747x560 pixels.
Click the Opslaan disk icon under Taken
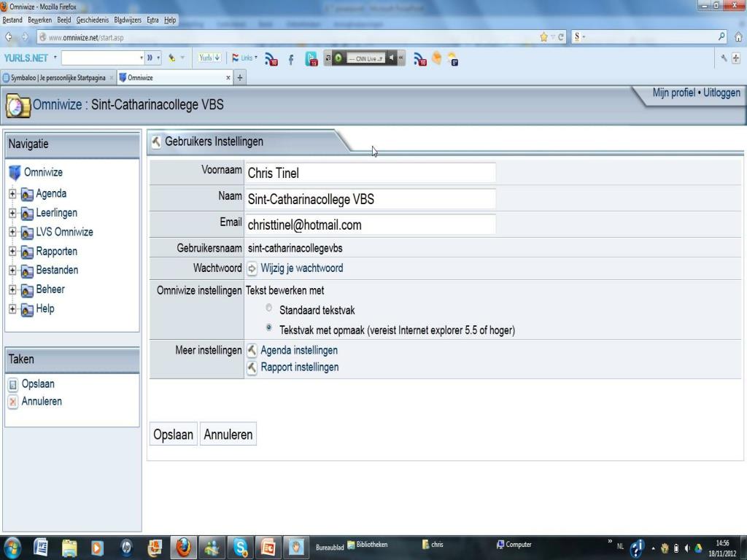(x=13, y=384)
